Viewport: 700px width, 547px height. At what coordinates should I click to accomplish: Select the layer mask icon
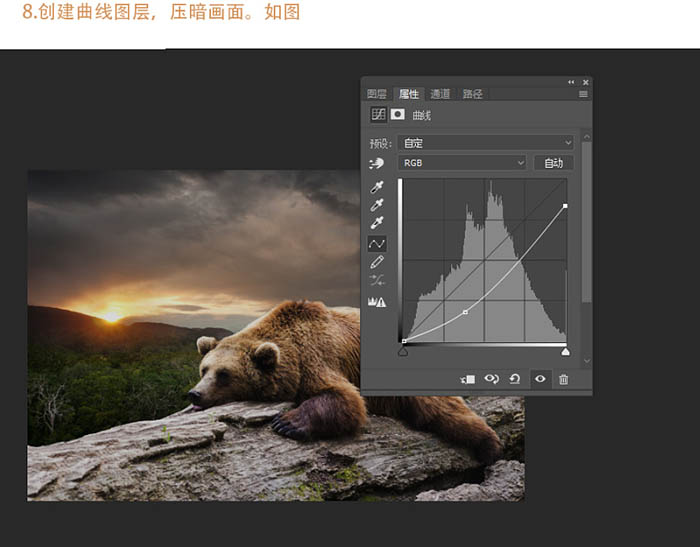(x=397, y=114)
